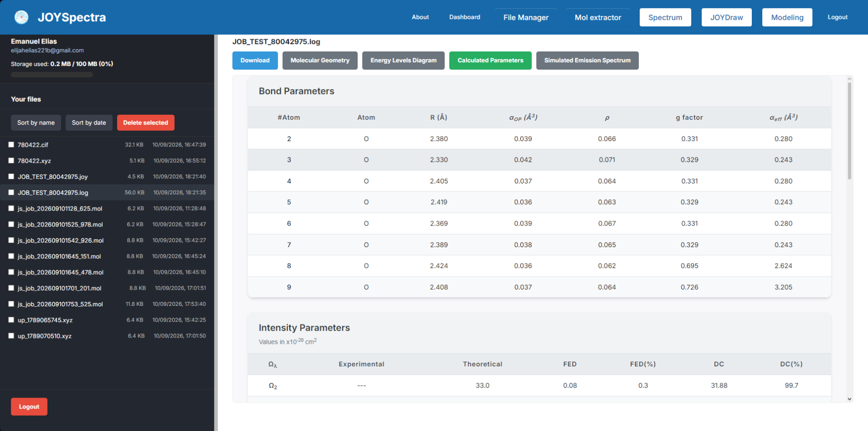Image resolution: width=868 pixels, height=431 pixels.
Task: Click the parameters panel vertical scrollbar thumb
Action: click(849, 131)
